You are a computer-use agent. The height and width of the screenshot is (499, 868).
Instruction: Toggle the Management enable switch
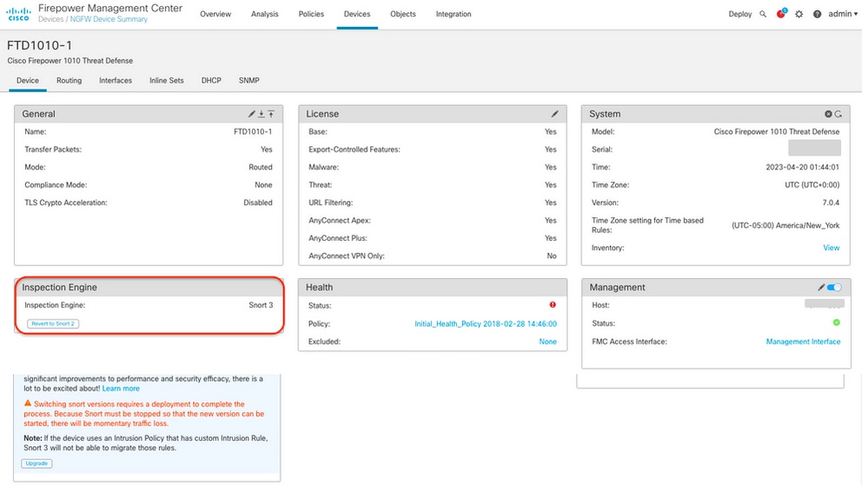pyautogui.click(x=834, y=287)
